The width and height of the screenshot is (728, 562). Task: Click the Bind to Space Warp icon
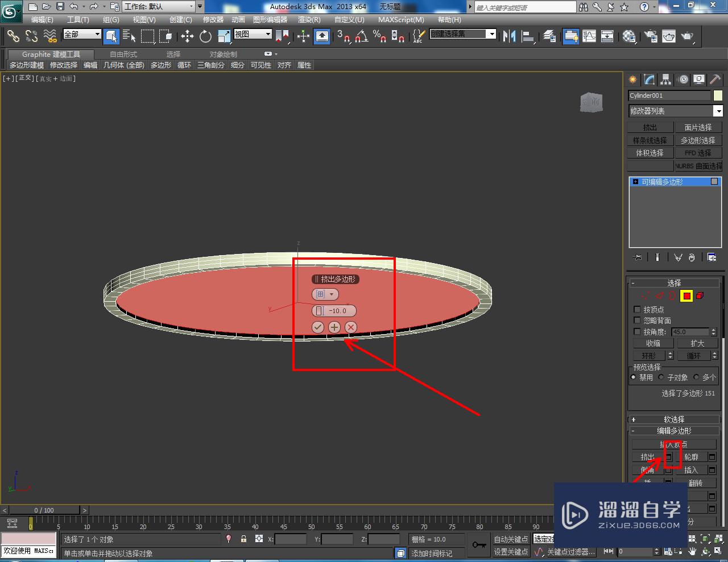coord(50,36)
